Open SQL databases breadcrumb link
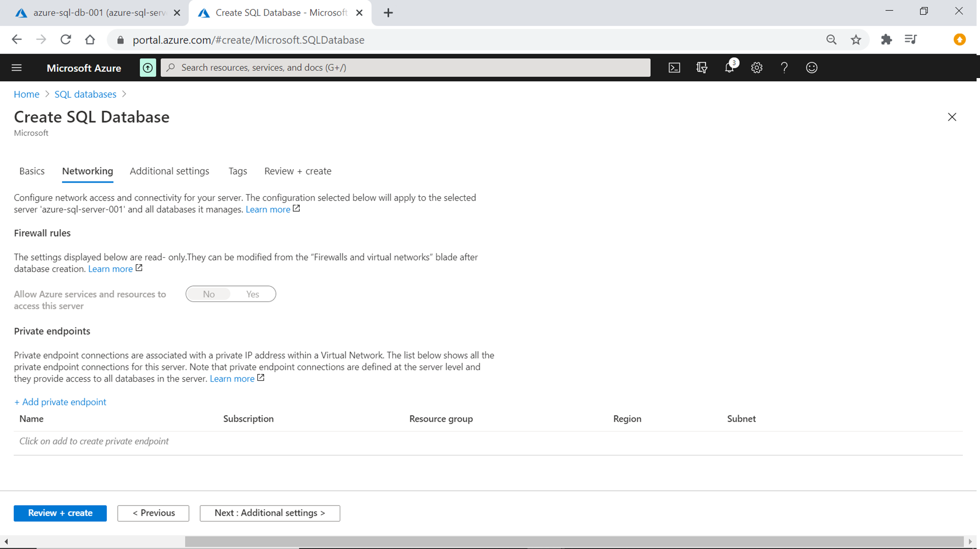The width and height of the screenshot is (980, 549). pos(85,94)
